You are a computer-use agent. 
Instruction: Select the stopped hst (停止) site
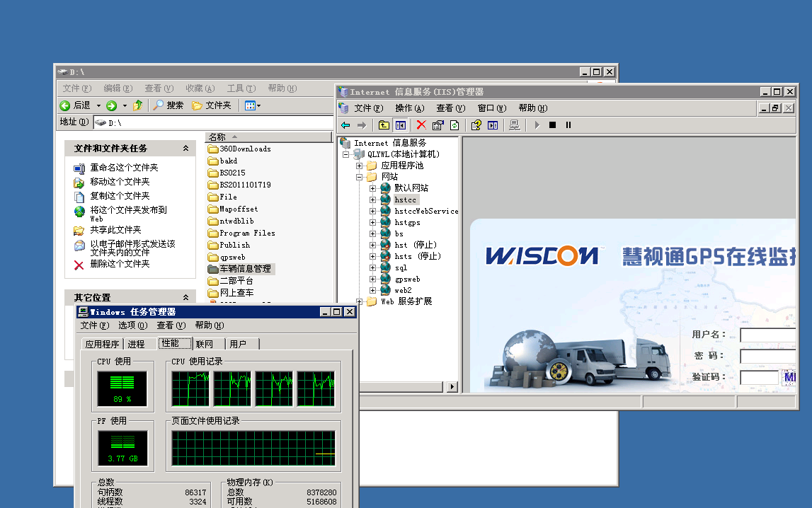(x=416, y=245)
